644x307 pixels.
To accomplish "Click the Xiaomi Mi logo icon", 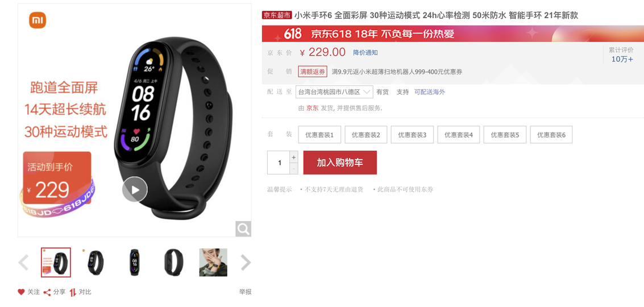I will (38, 20).
